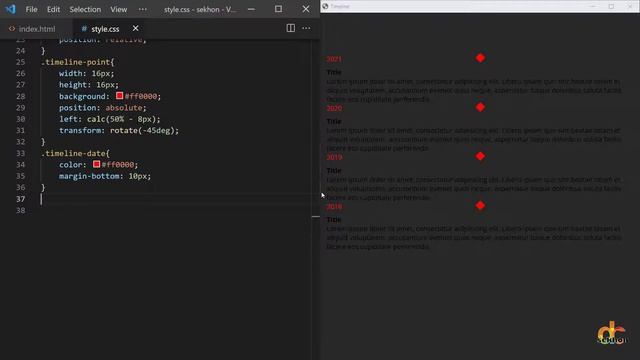Expand the menu bar overflow ellipsis
This screenshot has width=640, height=360.
tap(142, 9)
